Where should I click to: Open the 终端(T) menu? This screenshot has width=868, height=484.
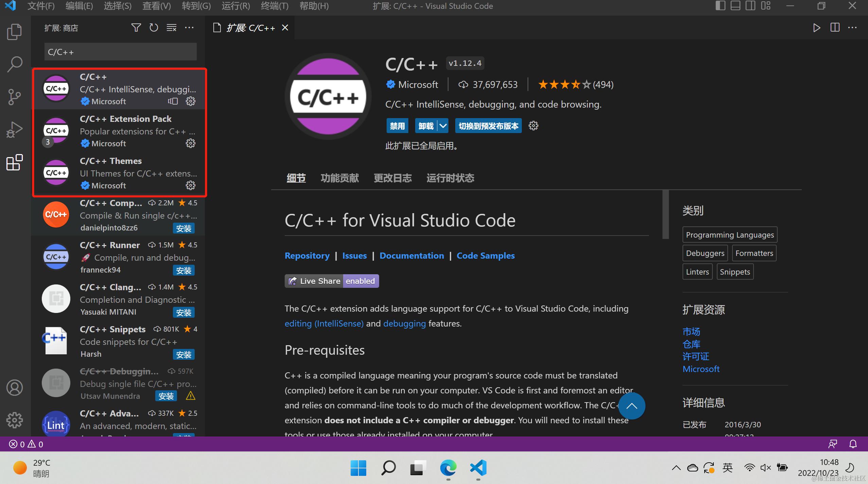(x=274, y=6)
